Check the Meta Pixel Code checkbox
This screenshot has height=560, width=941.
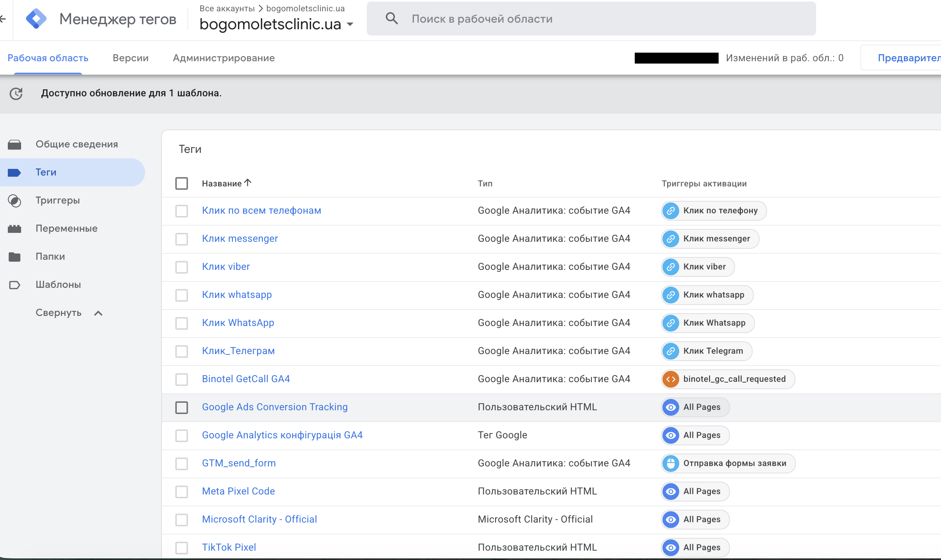181,492
